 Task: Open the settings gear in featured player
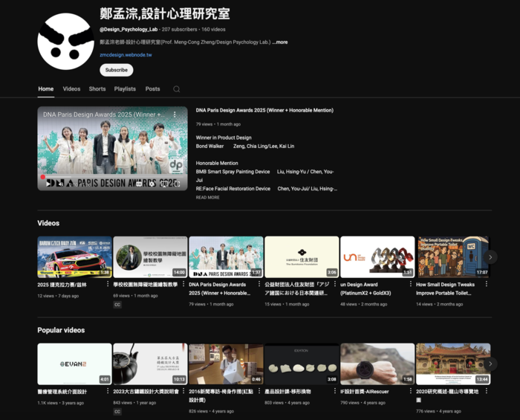[152, 184]
